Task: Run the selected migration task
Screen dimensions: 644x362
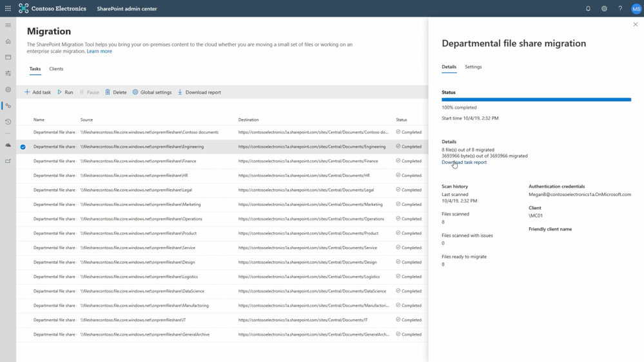Action: [65, 92]
